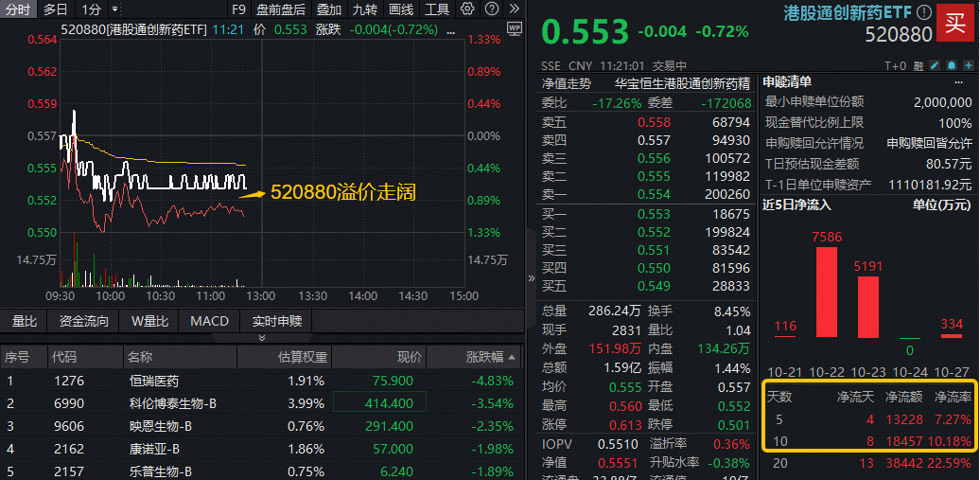980x480 pixels.
Task: Collapse quote panel via side arrow handle
Action: (x=530, y=277)
